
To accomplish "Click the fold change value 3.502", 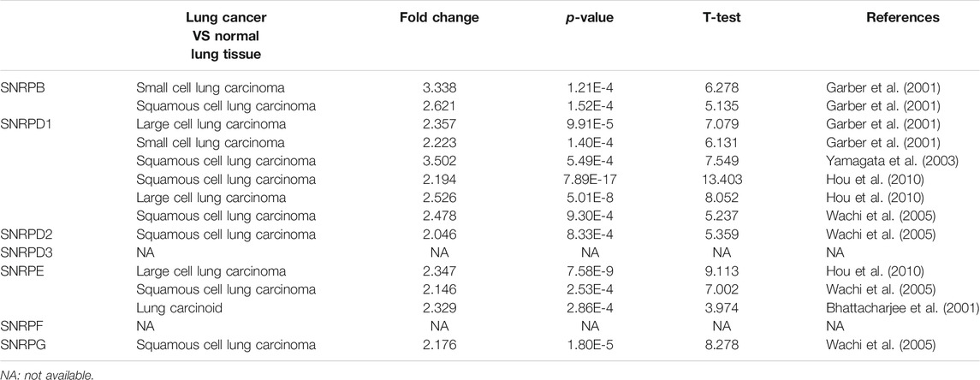I will (x=439, y=161).
